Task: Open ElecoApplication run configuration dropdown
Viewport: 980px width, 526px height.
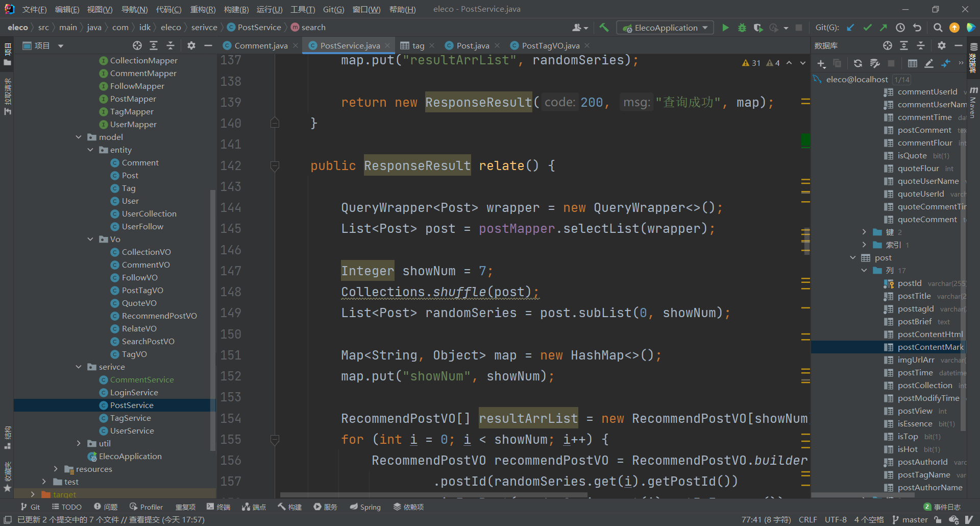Action: (x=665, y=28)
